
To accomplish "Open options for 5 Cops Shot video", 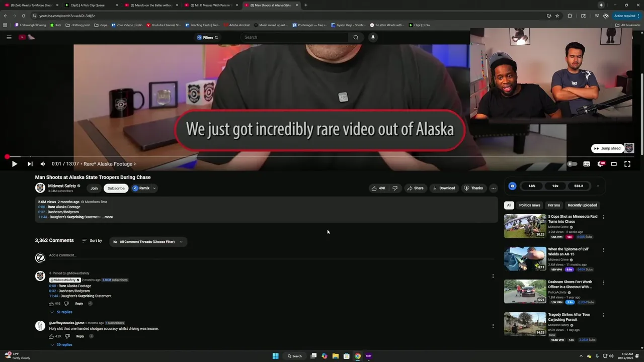I will click(603, 217).
